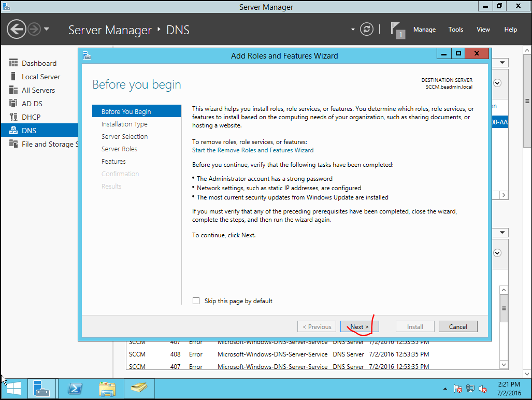Select DNS in sidebar
Viewport: 532px width, 400px height.
(x=39, y=130)
